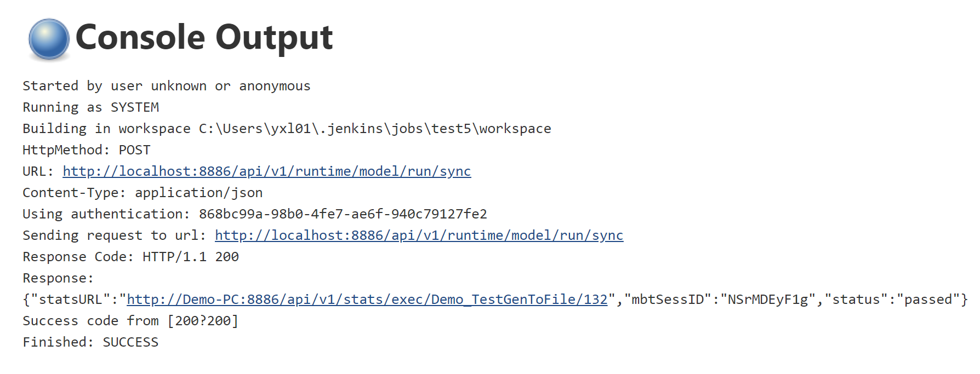Open the link after Sending request to url

[x=419, y=235]
